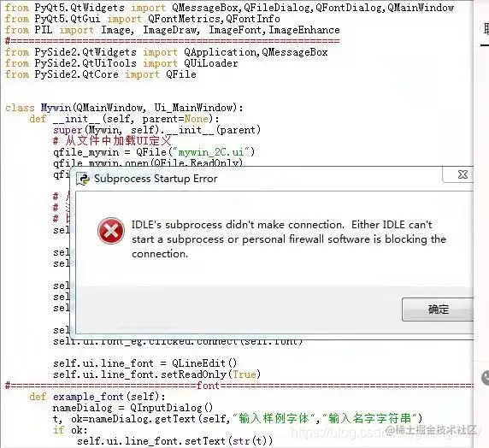Screen dimensions: 489x448
Task: Click the partially visible gray icon at right edge
Action: pos(486,378)
